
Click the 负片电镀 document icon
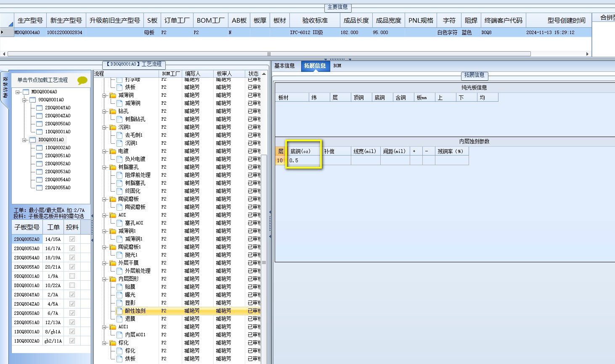tap(119, 159)
